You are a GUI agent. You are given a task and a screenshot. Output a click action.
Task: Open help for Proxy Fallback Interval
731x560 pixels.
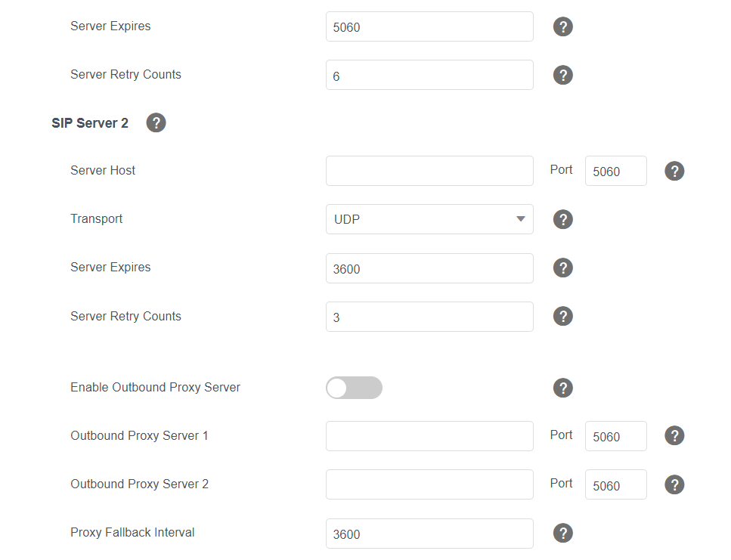562,534
